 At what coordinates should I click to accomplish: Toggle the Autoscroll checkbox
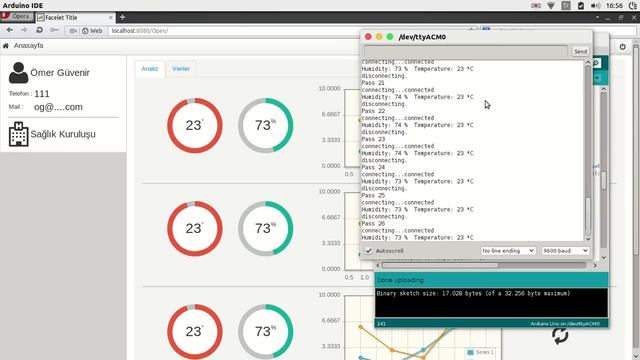coord(368,251)
